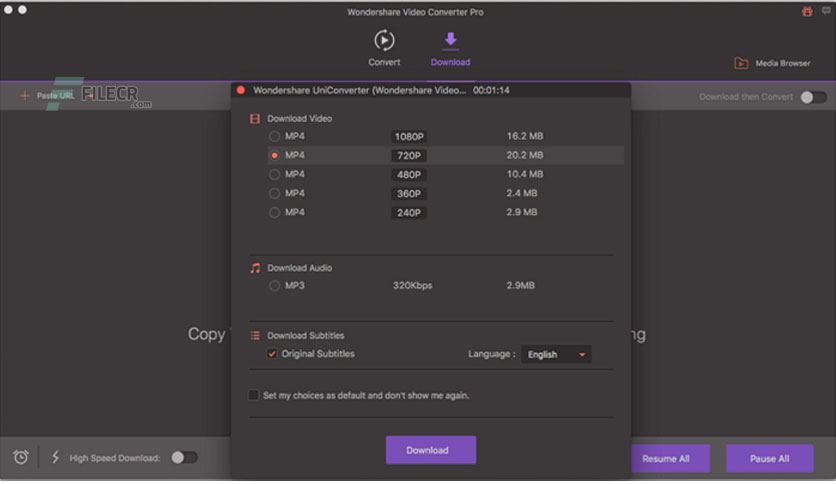This screenshot has width=836, height=484.
Task: Click the 00:01:14 duration text
Action: (491, 91)
